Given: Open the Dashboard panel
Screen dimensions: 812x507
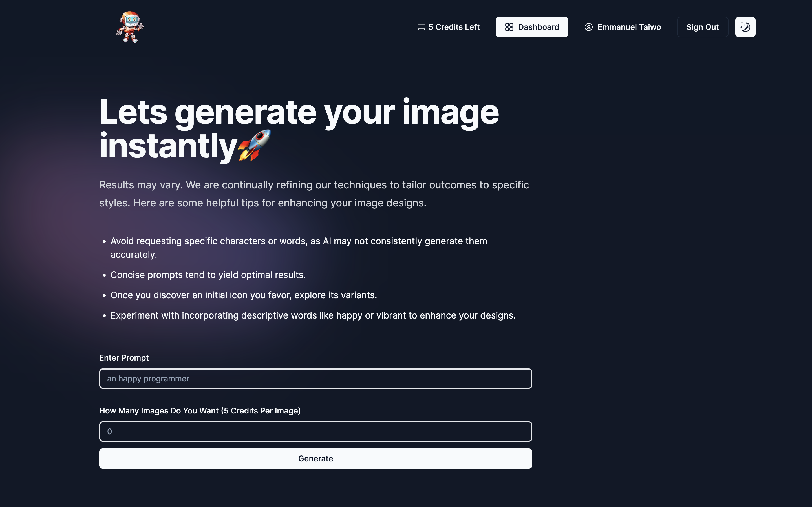Looking at the screenshot, I should pos(531,27).
